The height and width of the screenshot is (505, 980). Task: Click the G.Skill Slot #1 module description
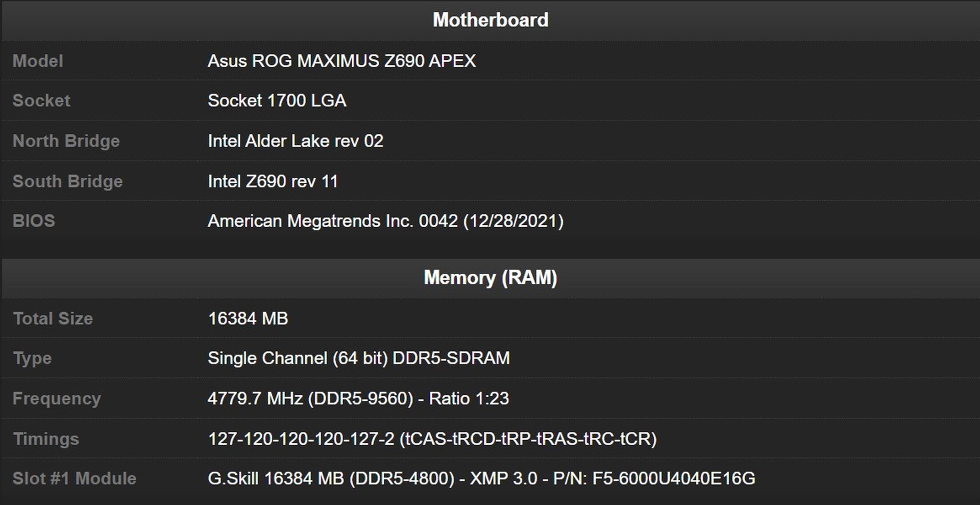481,478
